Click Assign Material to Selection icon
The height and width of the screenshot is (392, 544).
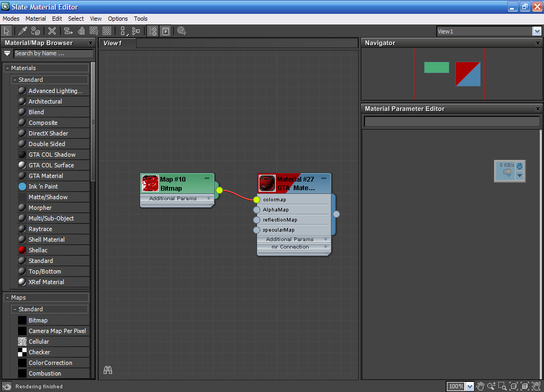pos(36,31)
